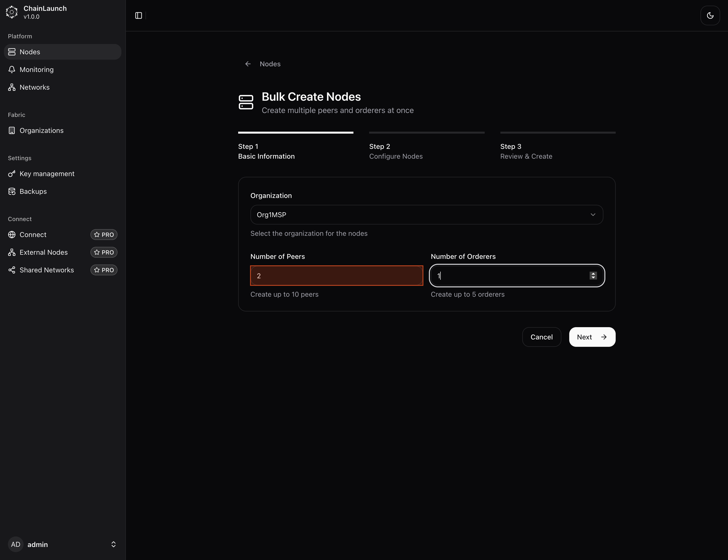This screenshot has width=728, height=560.
Task: Click the ChainLaunch gear logo
Action: pos(12,12)
